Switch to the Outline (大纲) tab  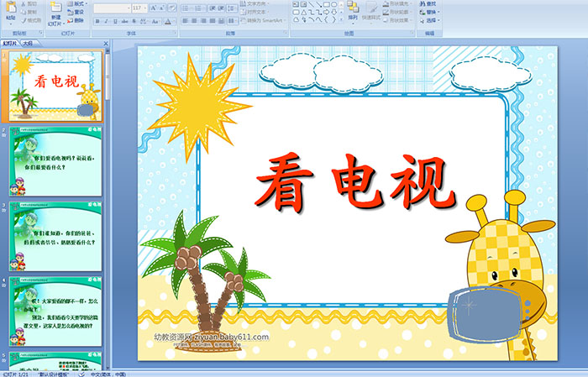29,44
